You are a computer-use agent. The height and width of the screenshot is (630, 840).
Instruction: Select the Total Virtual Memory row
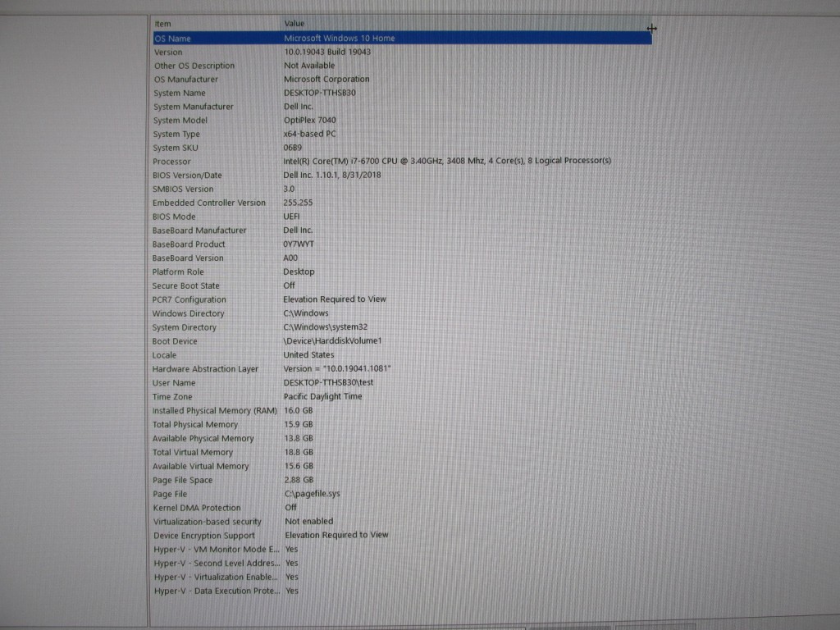(402, 453)
